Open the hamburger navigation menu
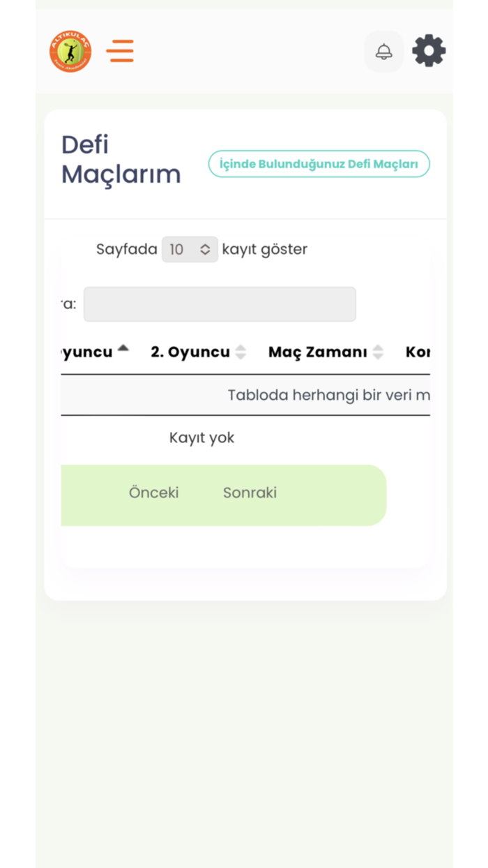488x868 pixels. [120, 51]
